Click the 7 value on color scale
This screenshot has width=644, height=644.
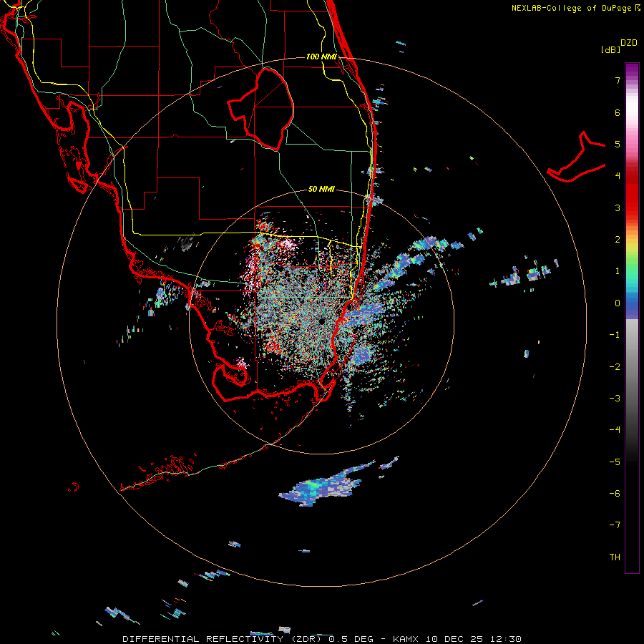click(x=618, y=80)
